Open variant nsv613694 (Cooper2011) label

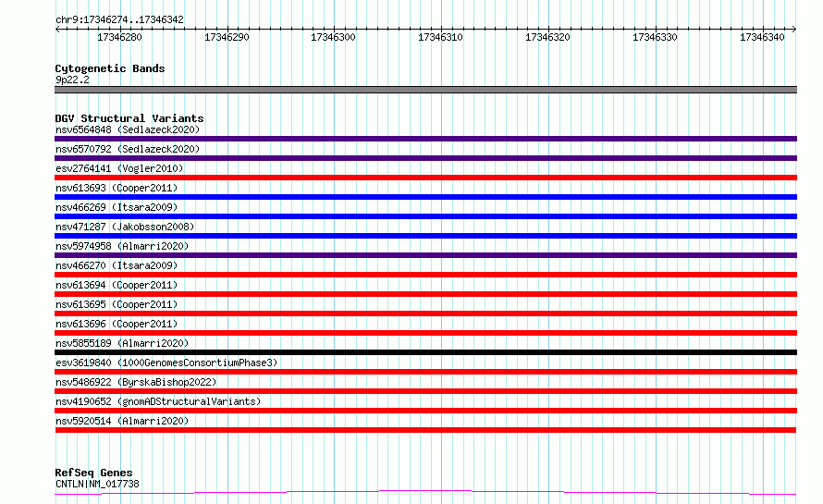pyautogui.click(x=117, y=285)
